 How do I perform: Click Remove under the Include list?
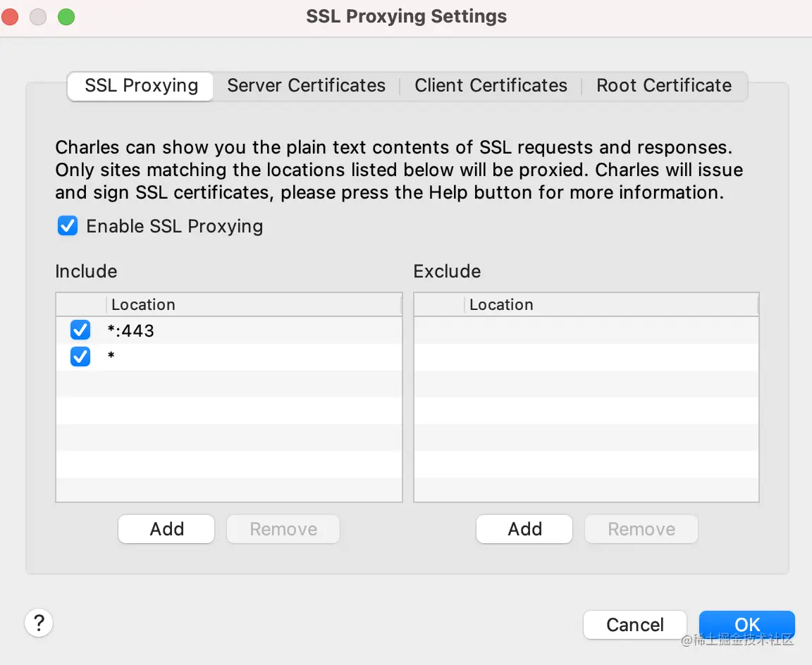(283, 529)
